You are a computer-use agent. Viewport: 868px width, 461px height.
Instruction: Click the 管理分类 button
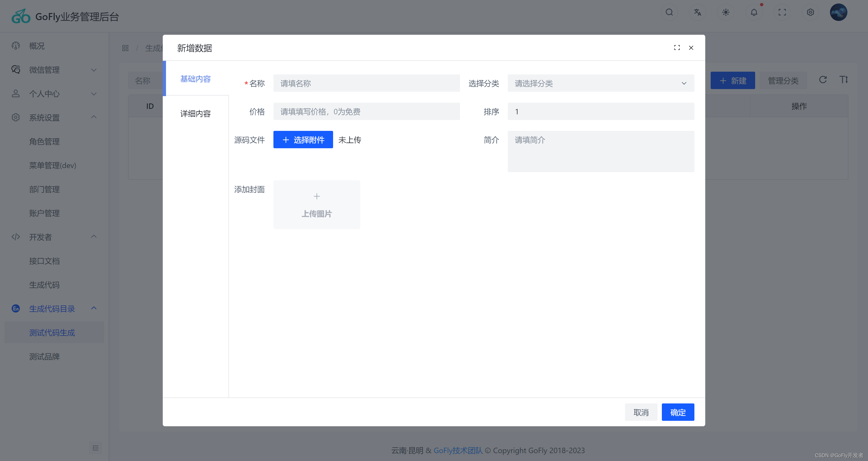(783, 80)
